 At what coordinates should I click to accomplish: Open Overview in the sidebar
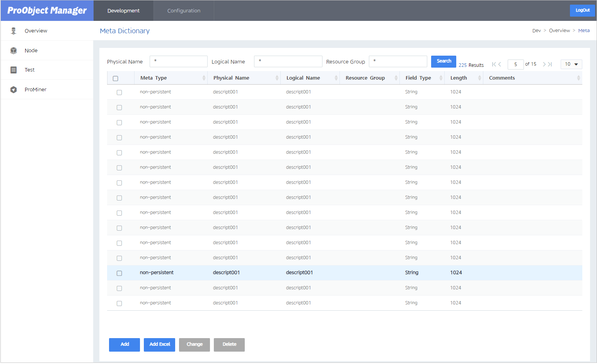(x=47, y=31)
